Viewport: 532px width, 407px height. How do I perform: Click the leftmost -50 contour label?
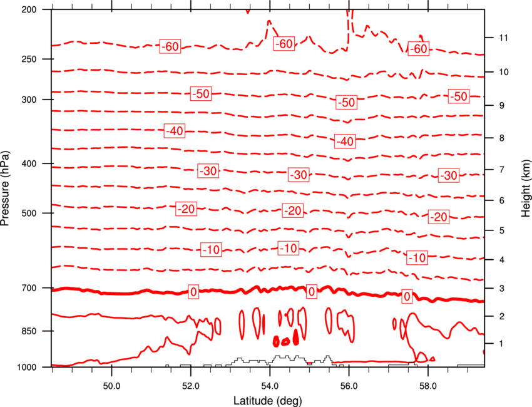click(x=201, y=94)
